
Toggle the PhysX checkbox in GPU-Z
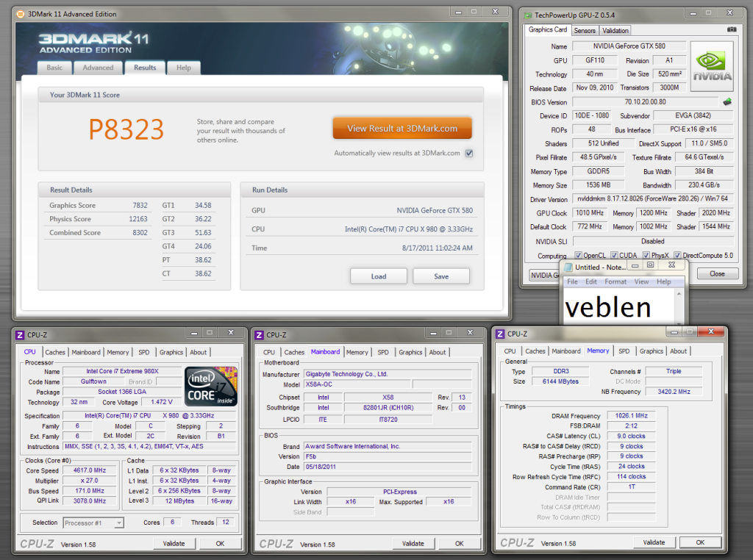[646, 255]
